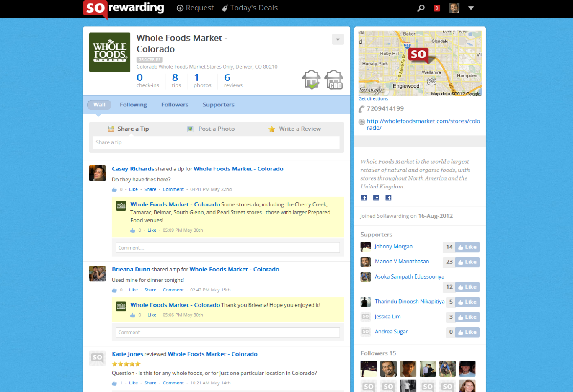Comment on Katie Jones' review
This screenshot has width=573, height=392.
173,383
